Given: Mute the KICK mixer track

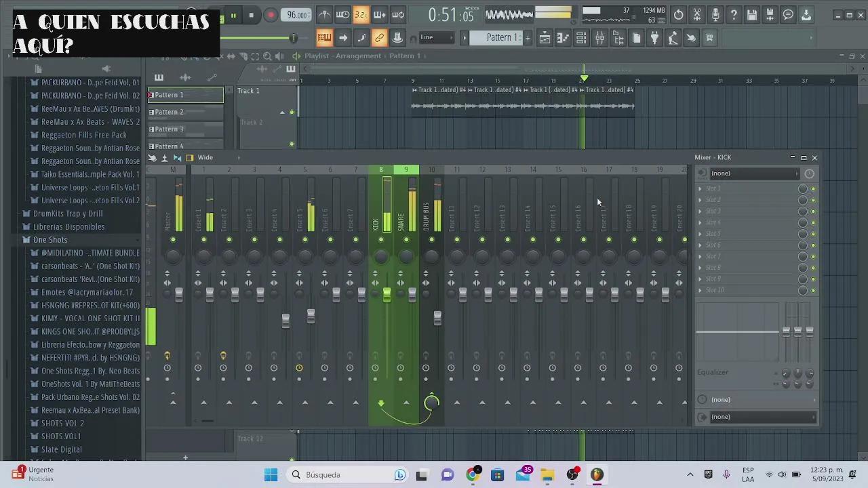Looking at the screenshot, I should pyautogui.click(x=381, y=239).
